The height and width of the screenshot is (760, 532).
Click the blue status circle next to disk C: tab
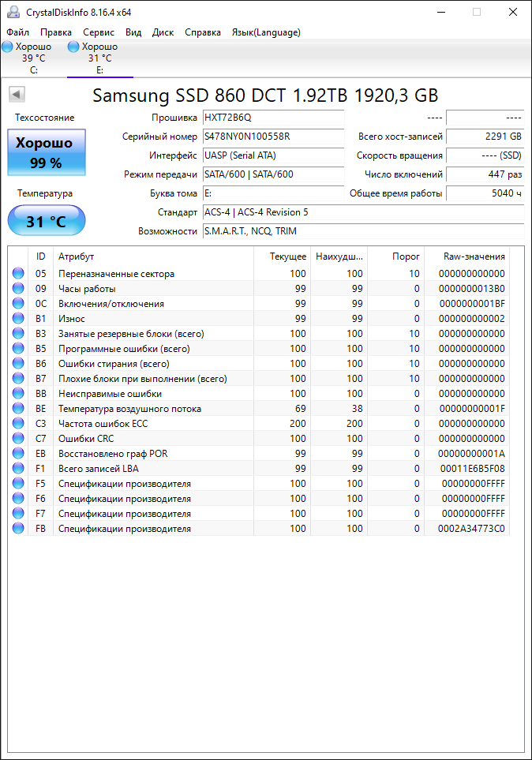[7, 47]
